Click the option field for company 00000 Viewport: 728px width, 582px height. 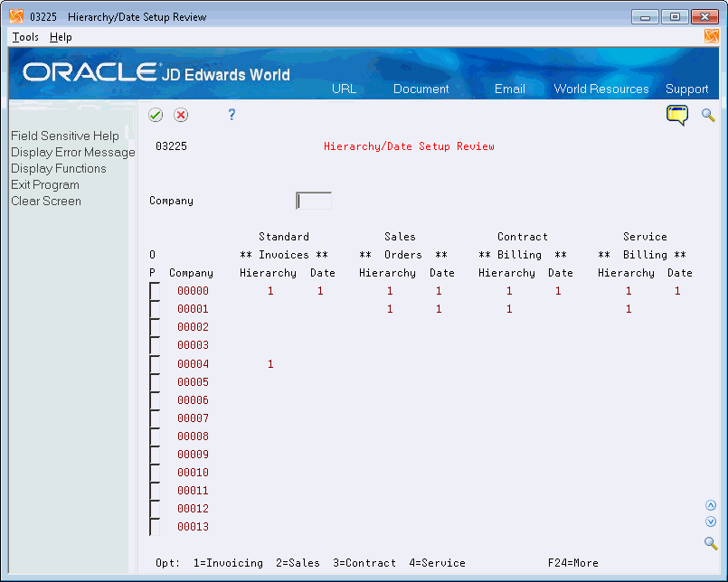click(x=155, y=291)
